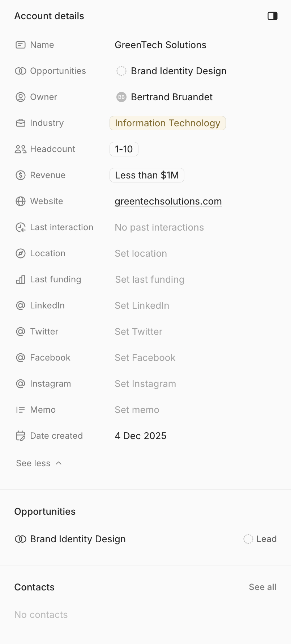Viewport: 291px width, 644px height.
Task: Open the Information Technology industry dropdown
Action: coord(167,123)
